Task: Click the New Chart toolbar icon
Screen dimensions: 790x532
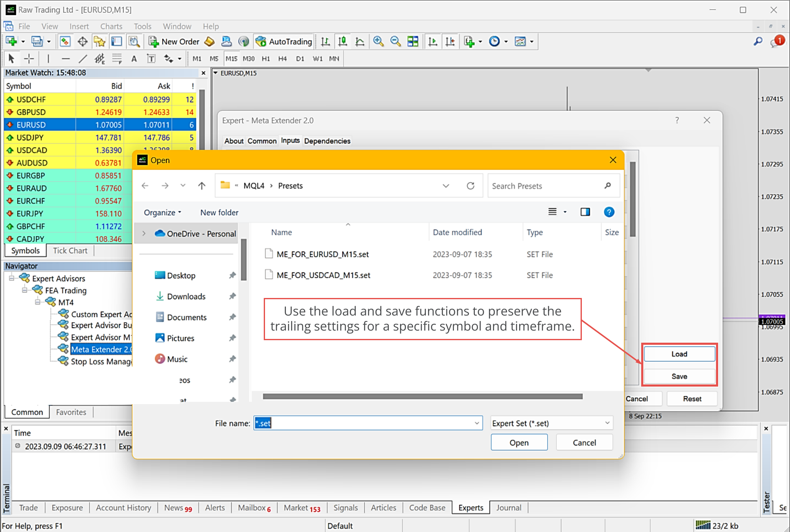Action: [x=11, y=41]
